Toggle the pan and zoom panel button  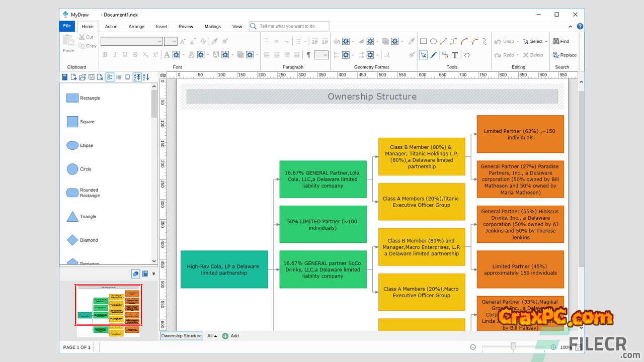click(x=135, y=274)
